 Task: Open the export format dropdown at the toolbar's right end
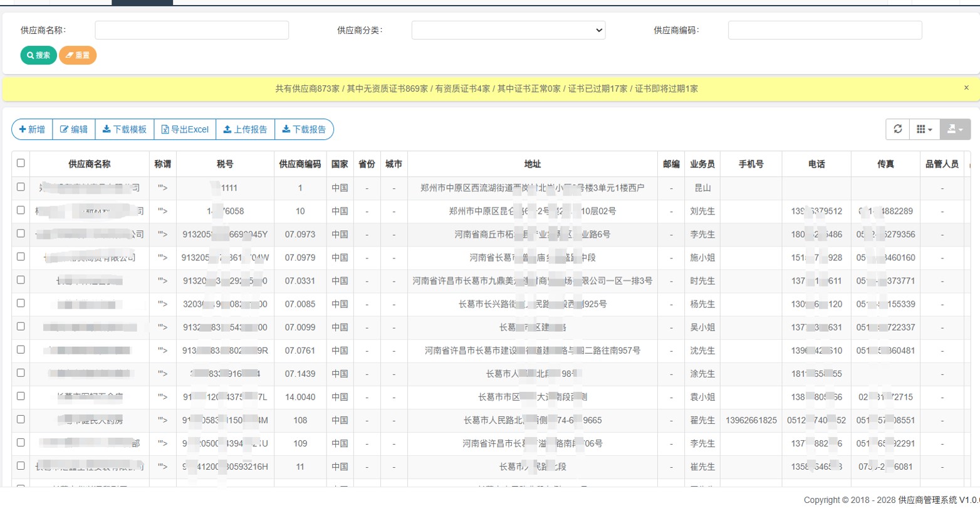pos(956,129)
